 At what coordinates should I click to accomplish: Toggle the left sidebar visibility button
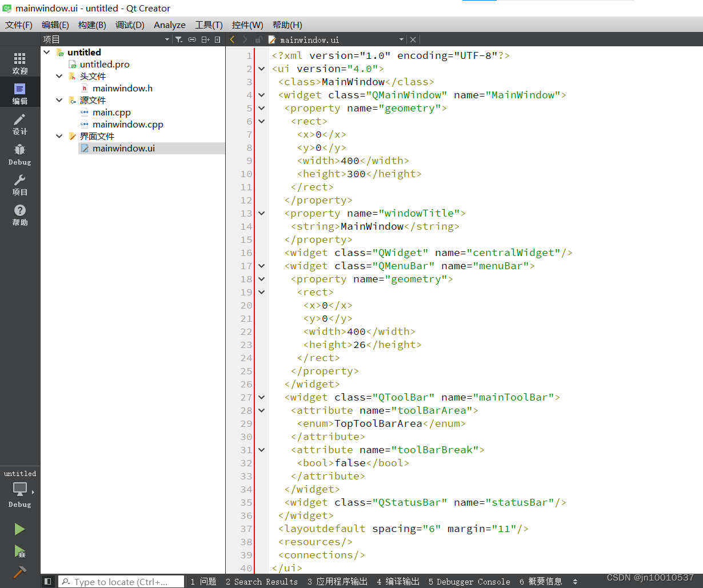point(48,581)
